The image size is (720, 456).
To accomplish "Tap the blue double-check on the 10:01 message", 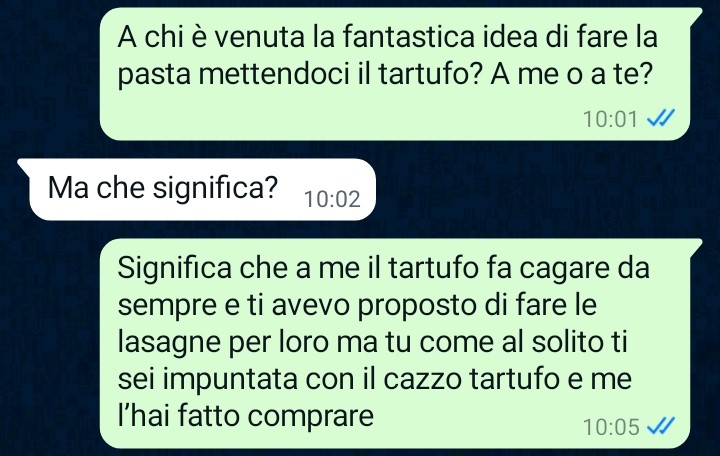I will 661,118.
